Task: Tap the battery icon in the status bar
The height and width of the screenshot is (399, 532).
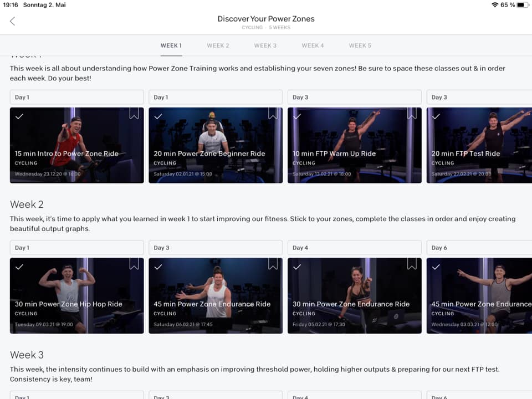Action: point(523,5)
